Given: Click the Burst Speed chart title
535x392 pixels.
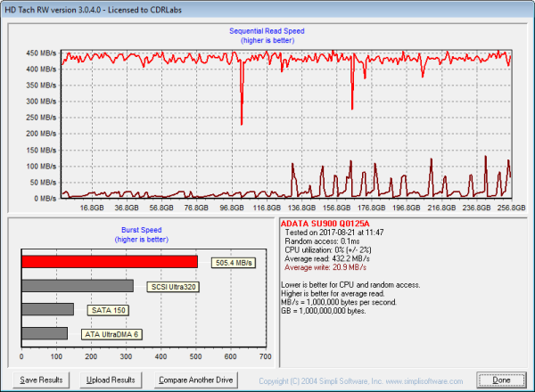Looking at the screenshot, I should 141,230.
